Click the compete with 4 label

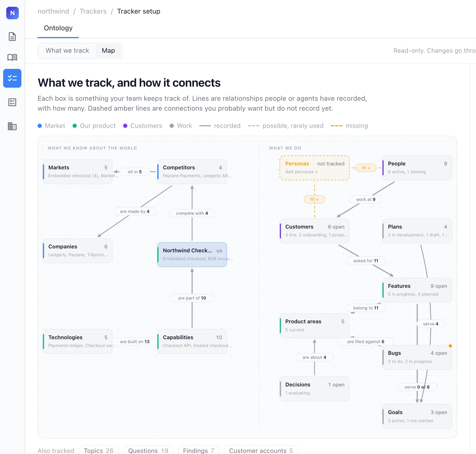192,213
